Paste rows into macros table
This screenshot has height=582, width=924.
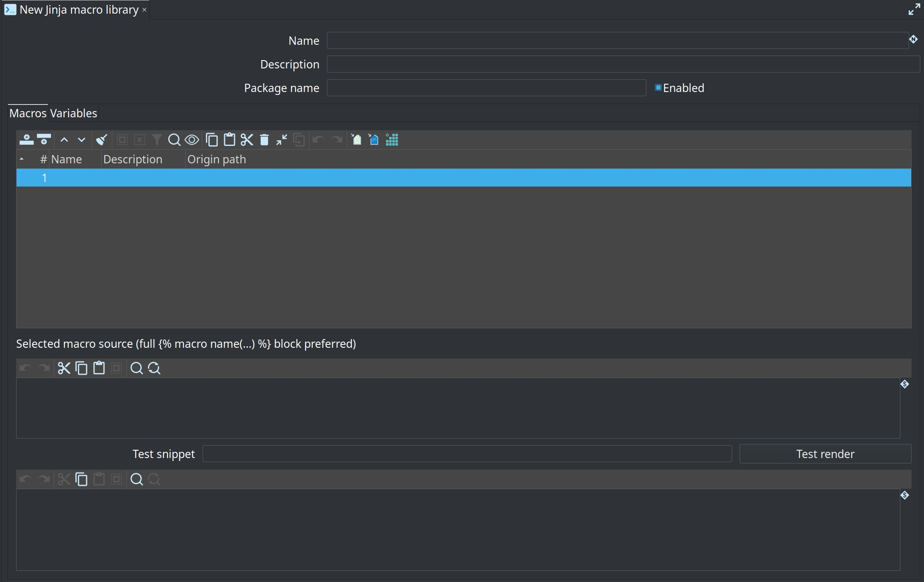tap(229, 140)
